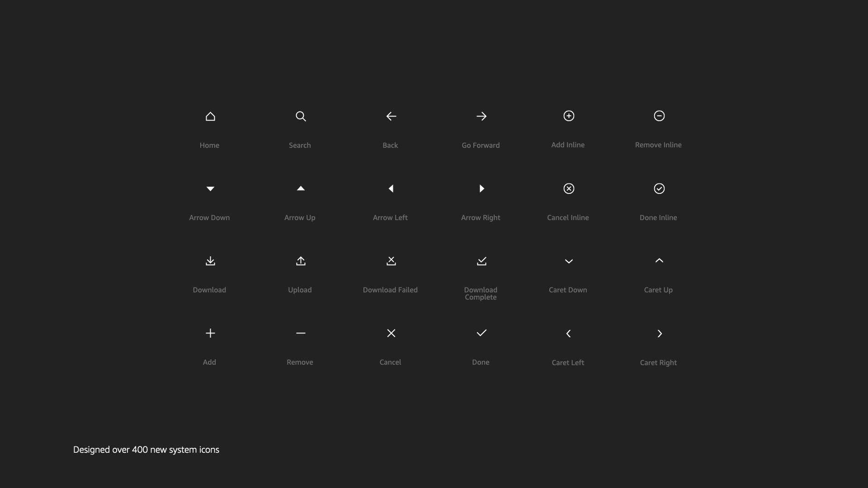Click the Caret Up chevron
Viewport: 868px width, 488px height.
[659, 260]
